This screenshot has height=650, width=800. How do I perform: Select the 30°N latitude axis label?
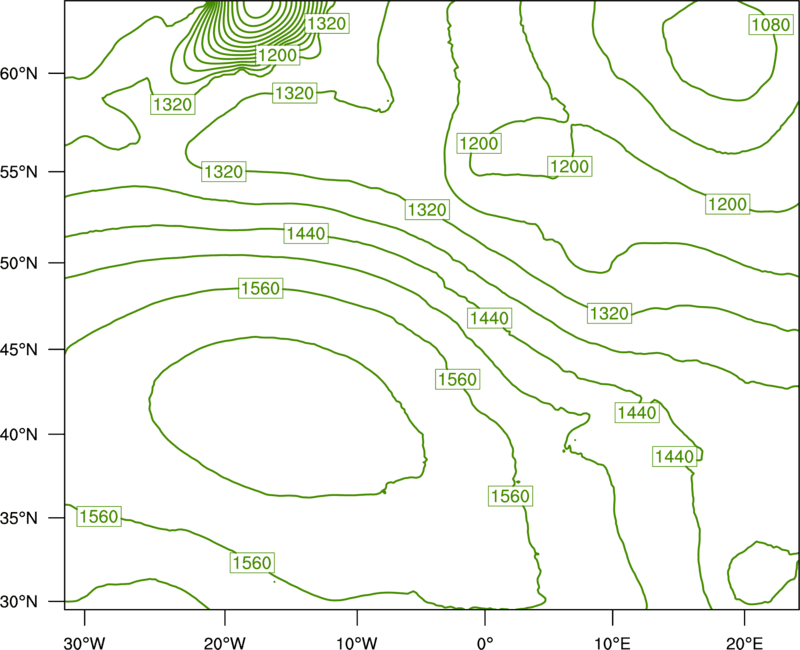coord(19,602)
